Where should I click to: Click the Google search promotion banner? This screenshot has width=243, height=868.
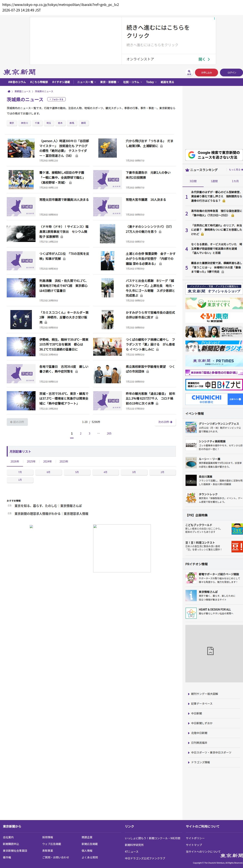tap(214, 155)
